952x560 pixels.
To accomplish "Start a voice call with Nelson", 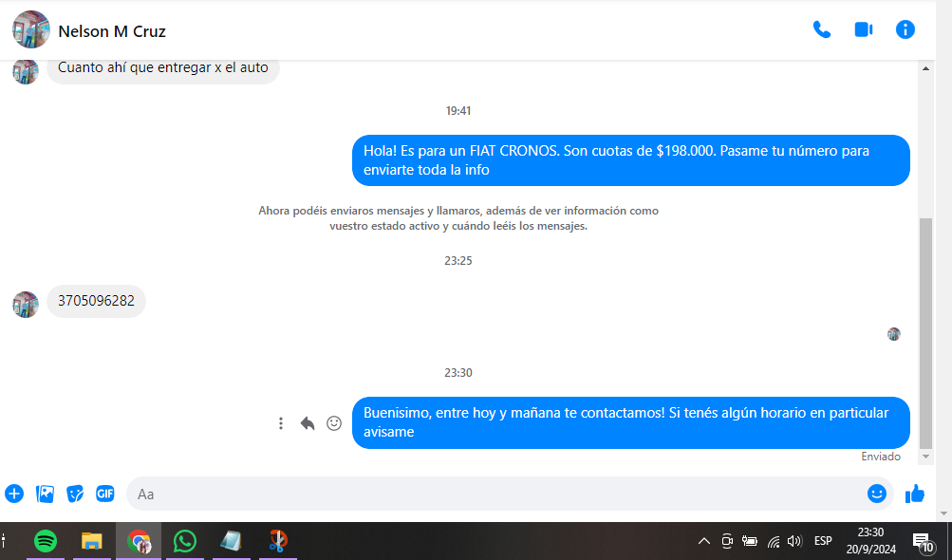I will pos(822,29).
